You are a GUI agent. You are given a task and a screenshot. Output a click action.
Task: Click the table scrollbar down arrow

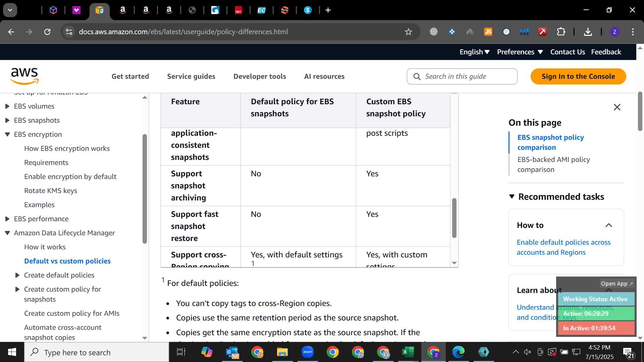(x=454, y=263)
